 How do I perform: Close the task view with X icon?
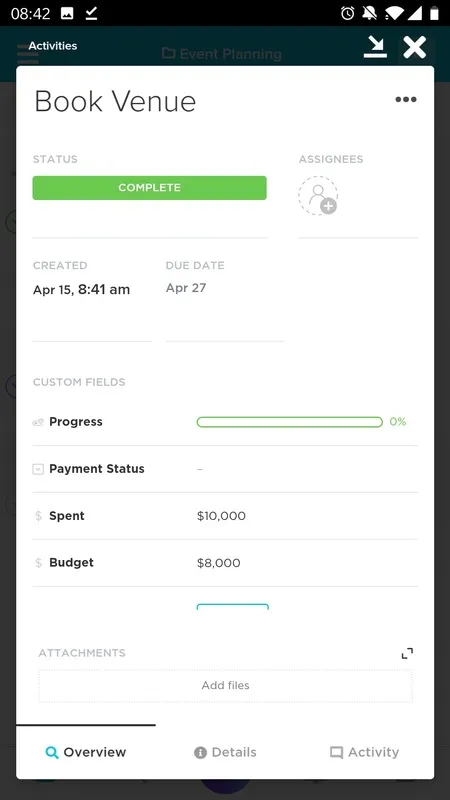pos(414,47)
